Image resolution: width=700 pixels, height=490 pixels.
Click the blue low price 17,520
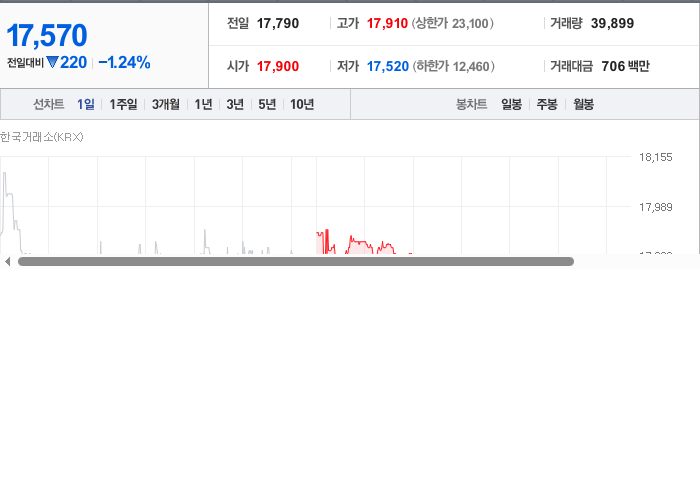pos(388,66)
